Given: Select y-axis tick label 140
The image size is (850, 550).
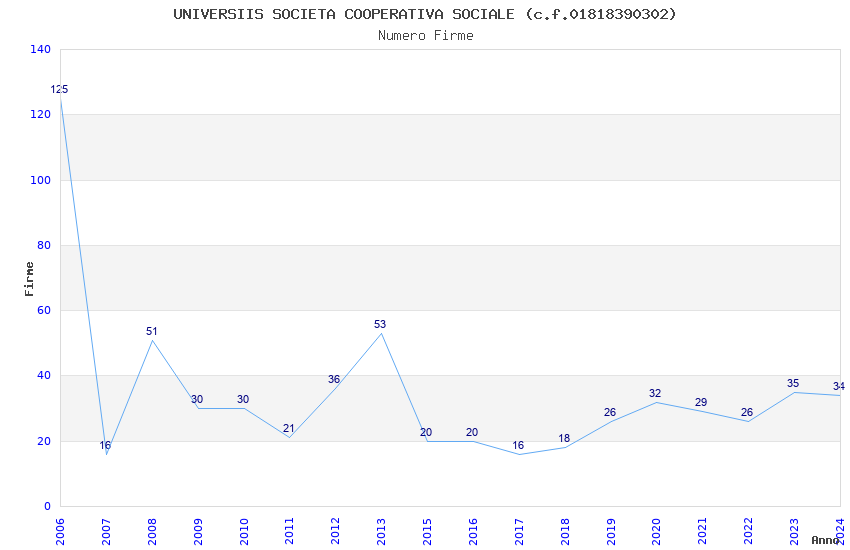Looking at the screenshot, I should coord(41,49).
